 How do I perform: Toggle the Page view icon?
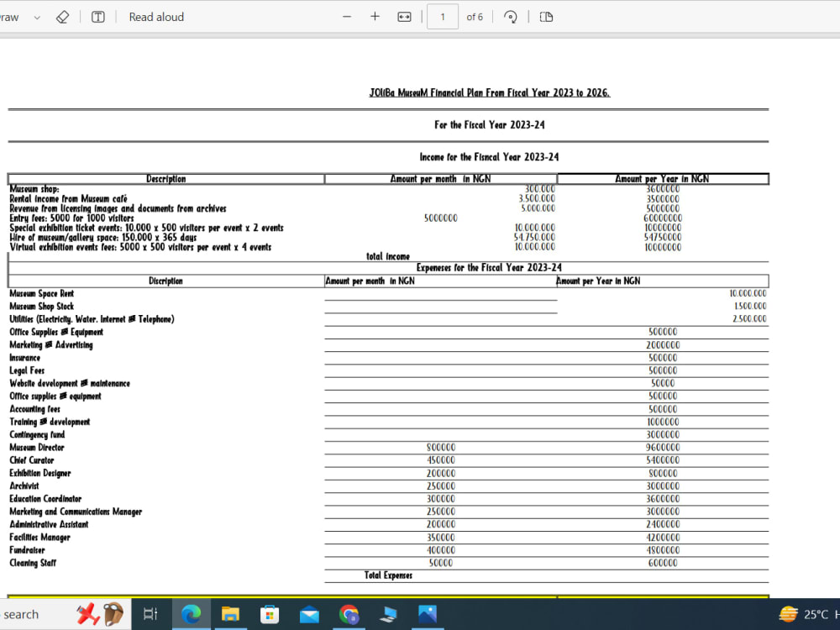[x=547, y=17]
